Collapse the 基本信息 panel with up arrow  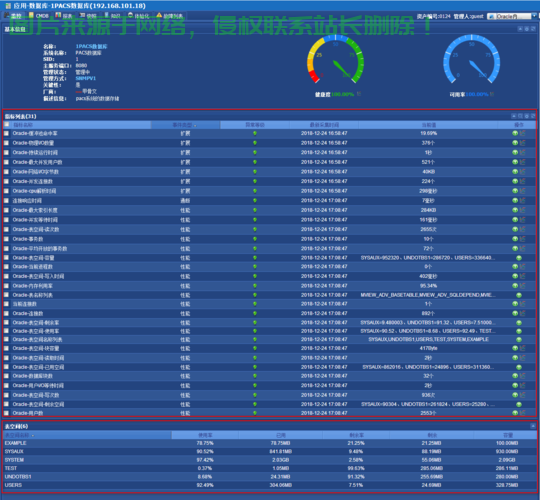coord(520,29)
